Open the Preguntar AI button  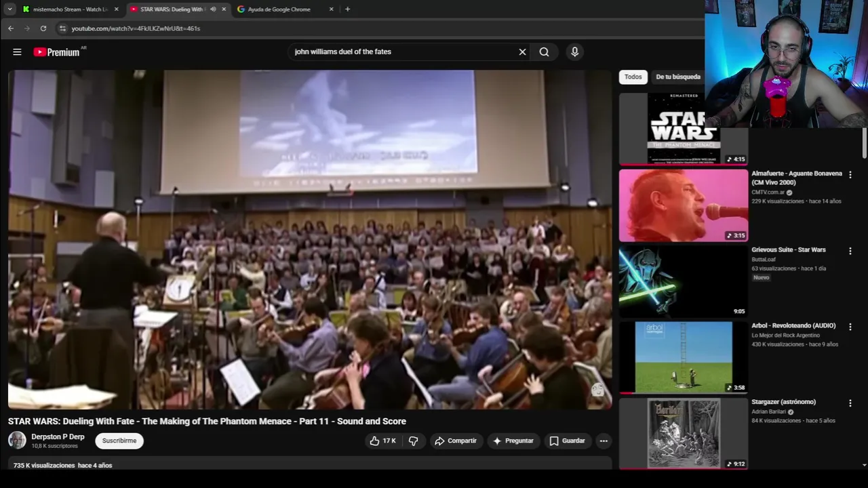coord(513,441)
